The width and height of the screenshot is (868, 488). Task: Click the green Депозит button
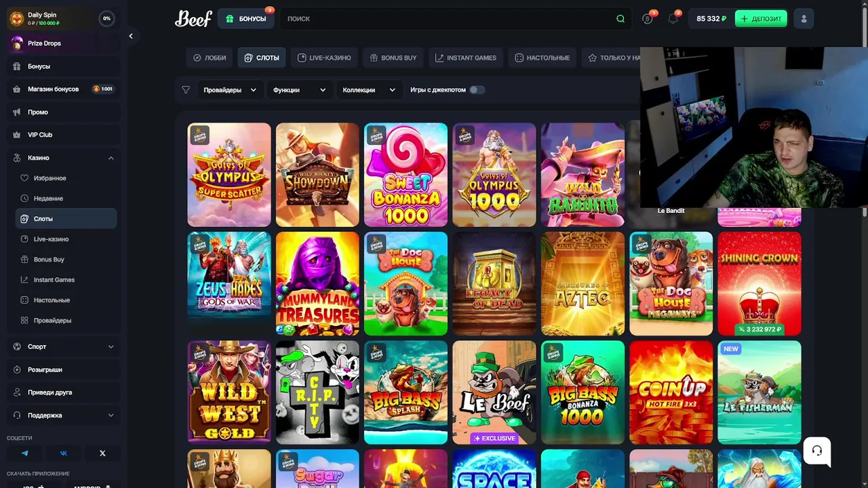tap(761, 19)
